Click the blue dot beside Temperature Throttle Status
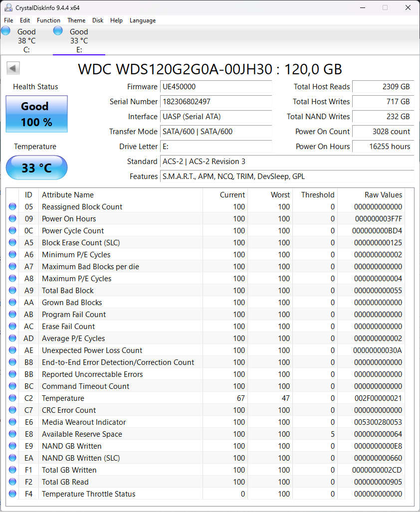This screenshot has height=512, width=420. point(12,494)
